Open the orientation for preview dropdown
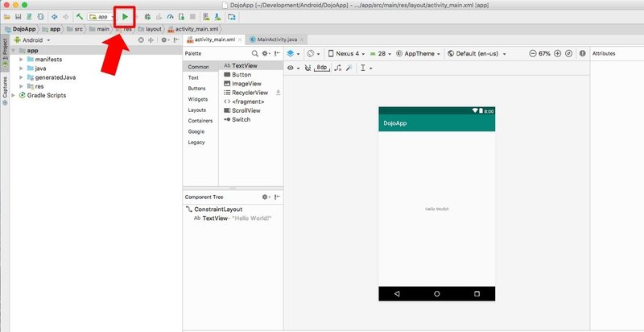Screen dimensions: 644x332 coord(314,53)
